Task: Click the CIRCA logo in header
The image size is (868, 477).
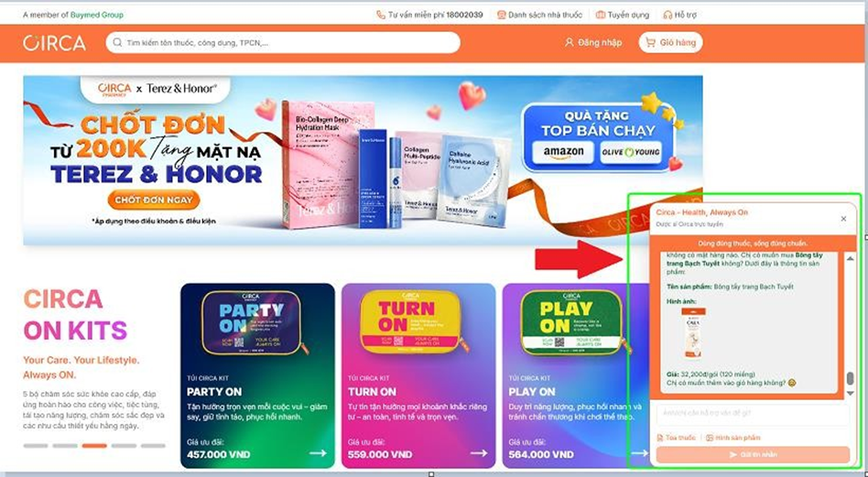Action: (x=54, y=43)
